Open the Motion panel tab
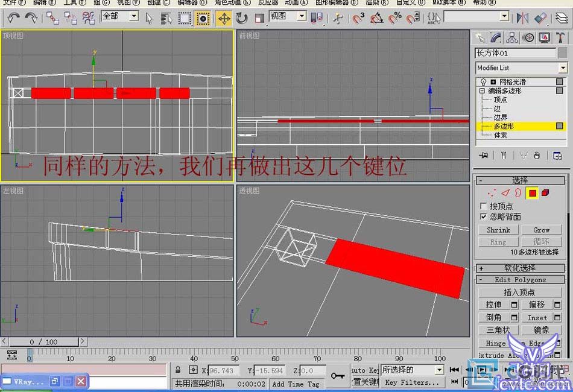Viewport: 573px width, 392px height. point(528,37)
